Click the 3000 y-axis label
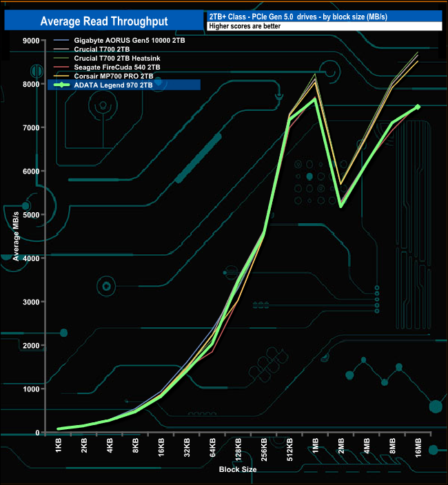The image size is (448, 485). (x=31, y=302)
